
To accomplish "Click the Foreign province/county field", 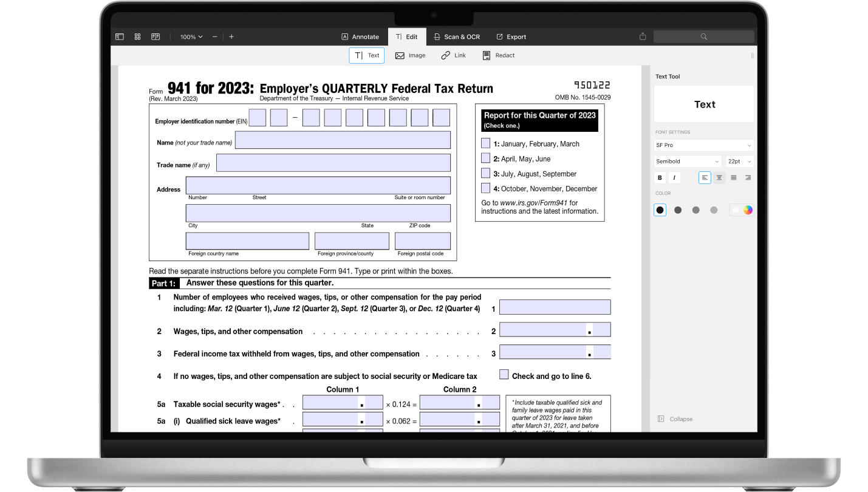I will [x=352, y=241].
